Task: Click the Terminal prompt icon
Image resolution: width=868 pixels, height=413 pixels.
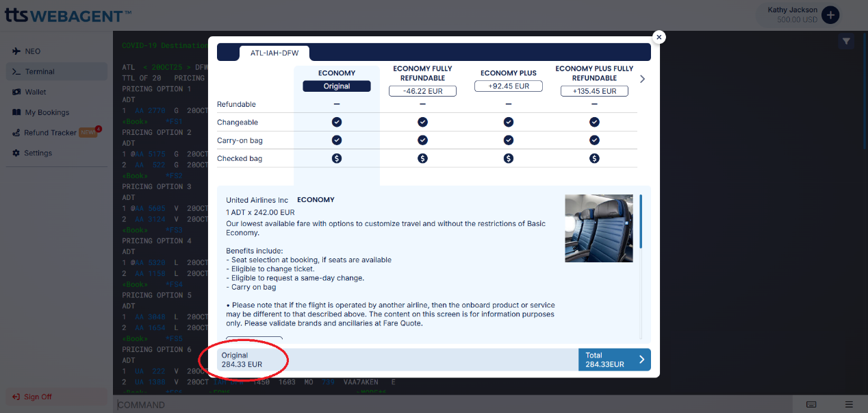Action: pyautogui.click(x=16, y=71)
